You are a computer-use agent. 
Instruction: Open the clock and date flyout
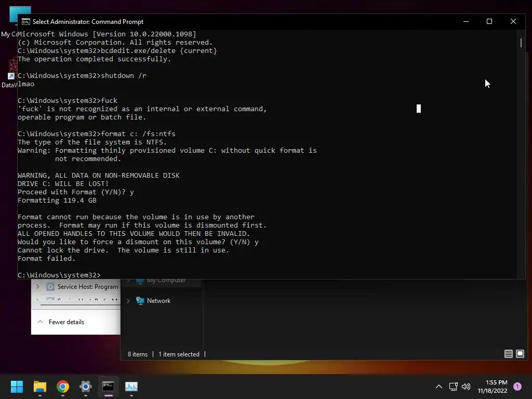point(493,387)
